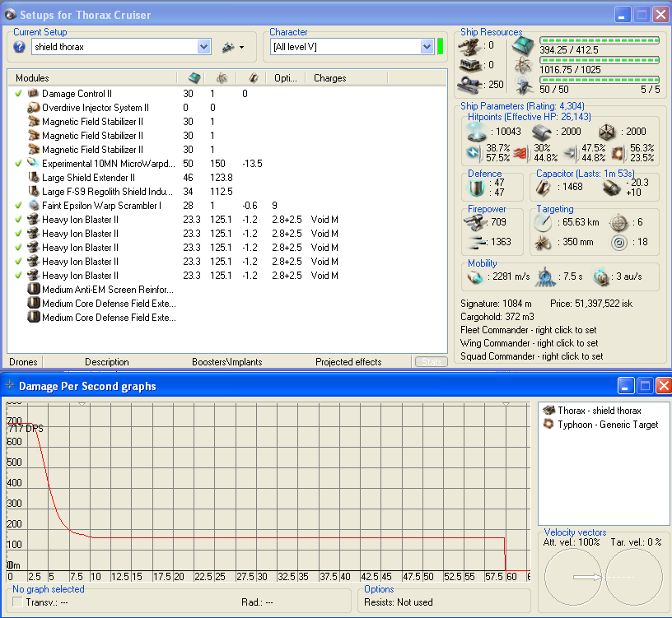Click the attacker velocity vector circle
The image size is (672, 618).
point(573,577)
